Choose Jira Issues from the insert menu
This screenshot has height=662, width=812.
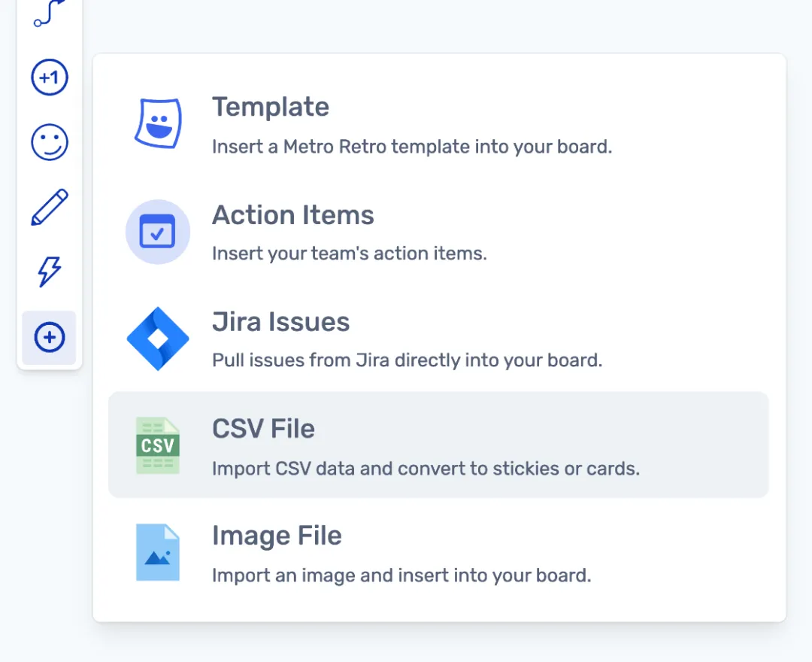tap(438, 339)
